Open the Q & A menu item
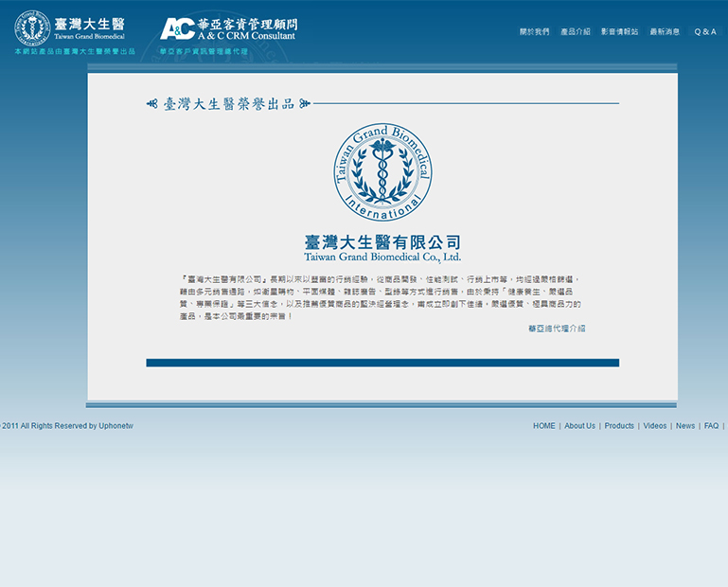Image resolution: width=728 pixels, height=587 pixels. point(705,31)
